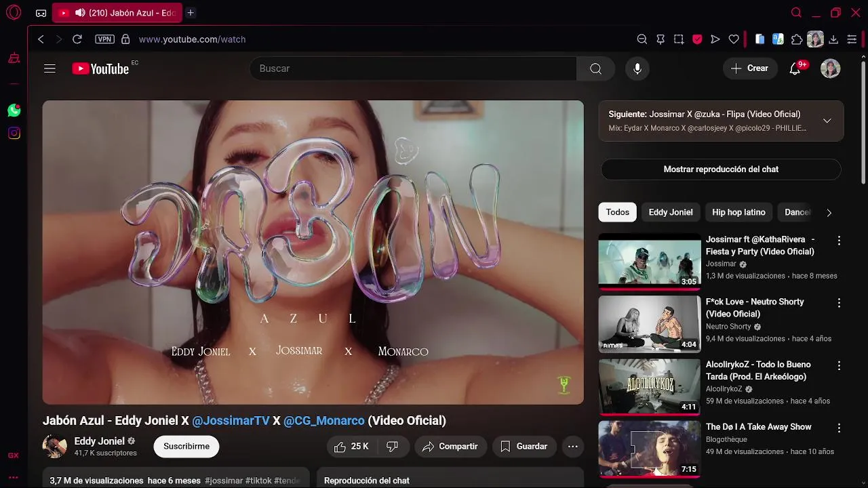Reload the YouTube page
The image size is (868, 488).
tap(77, 39)
